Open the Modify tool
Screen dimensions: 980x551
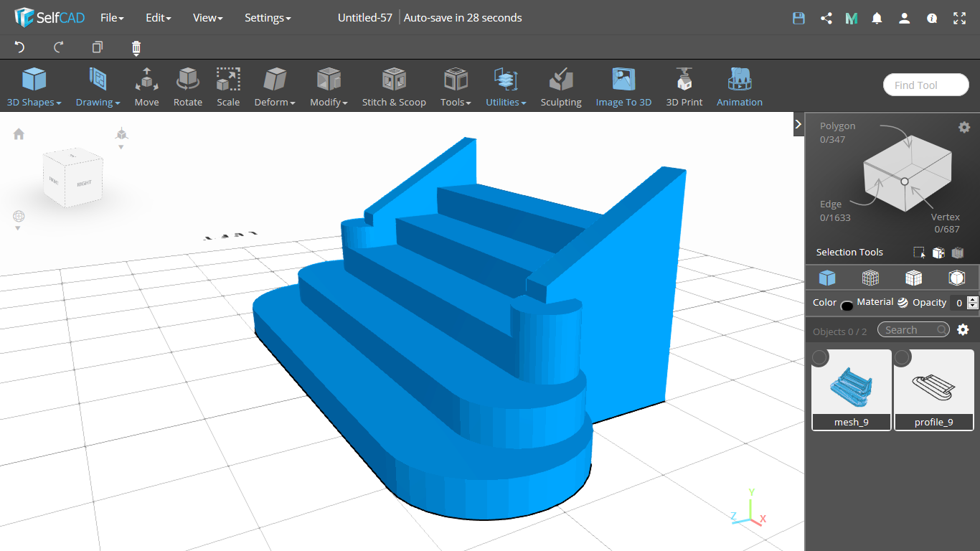pos(329,87)
